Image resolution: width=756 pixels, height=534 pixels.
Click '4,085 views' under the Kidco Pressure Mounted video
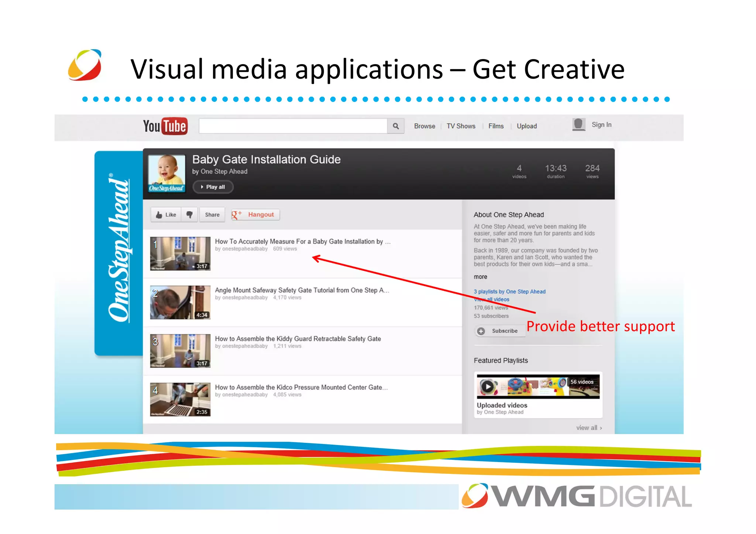(287, 395)
